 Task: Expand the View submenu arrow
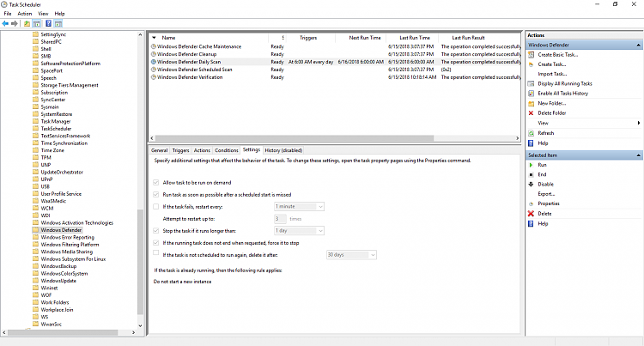pos(639,123)
